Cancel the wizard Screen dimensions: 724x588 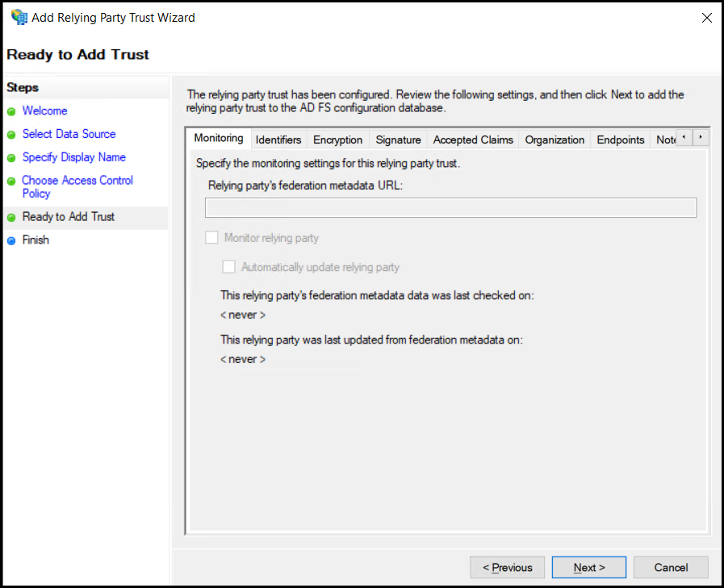[x=671, y=567]
